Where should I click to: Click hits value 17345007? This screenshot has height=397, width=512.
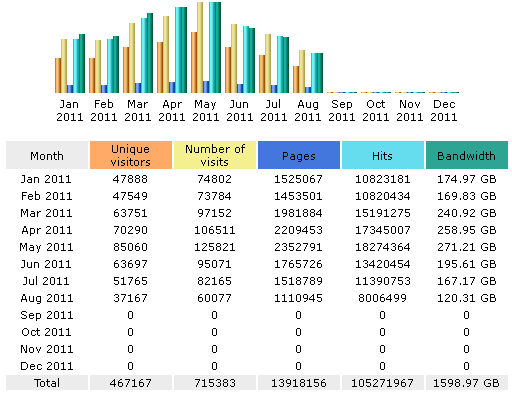click(x=383, y=230)
